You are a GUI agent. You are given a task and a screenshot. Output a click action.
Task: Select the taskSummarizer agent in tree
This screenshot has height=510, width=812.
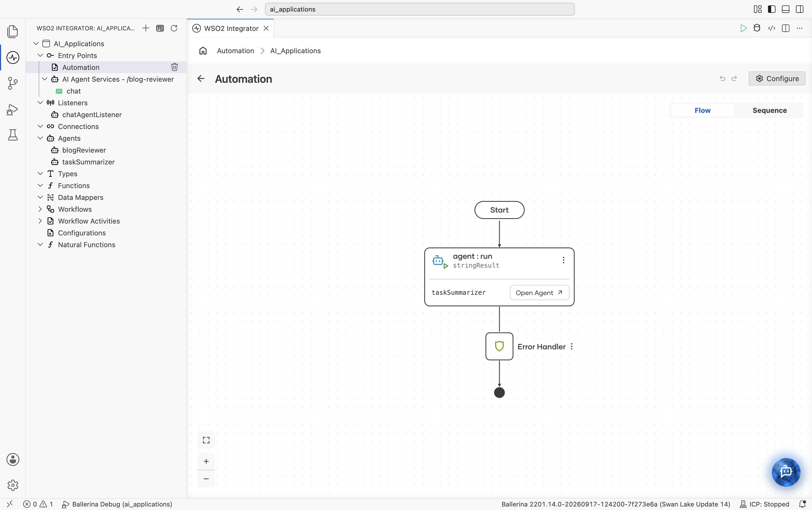pos(88,162)
